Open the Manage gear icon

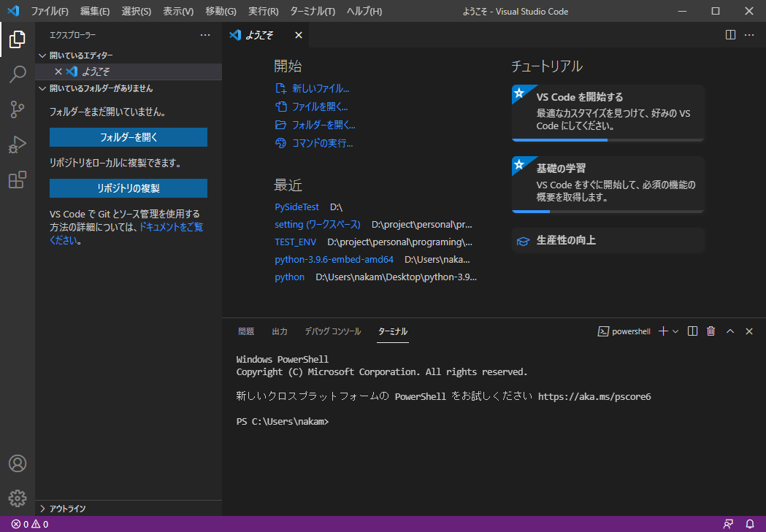point(17,498)
